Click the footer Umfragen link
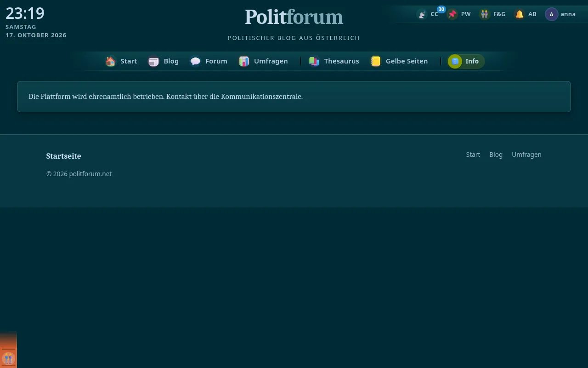This screenshot has height=368, width=588. [526, 155]
